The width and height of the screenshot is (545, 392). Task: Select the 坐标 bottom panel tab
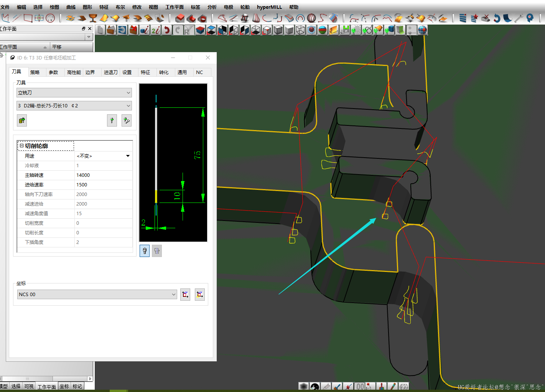point(64,386)
